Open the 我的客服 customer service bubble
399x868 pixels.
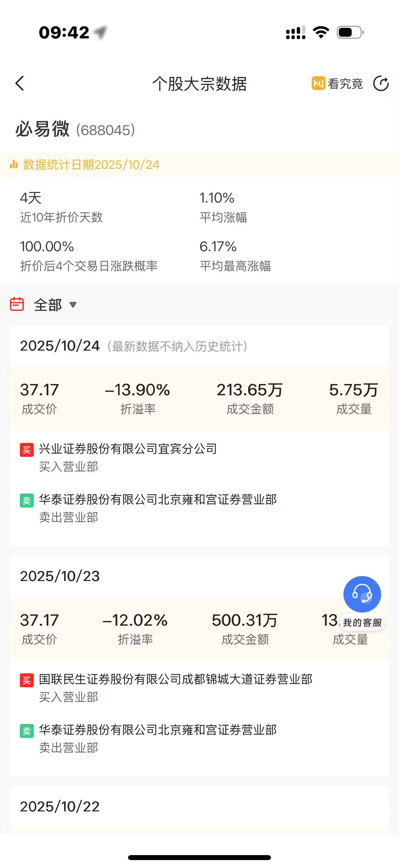pyautogui.click(x=362, y=603)
